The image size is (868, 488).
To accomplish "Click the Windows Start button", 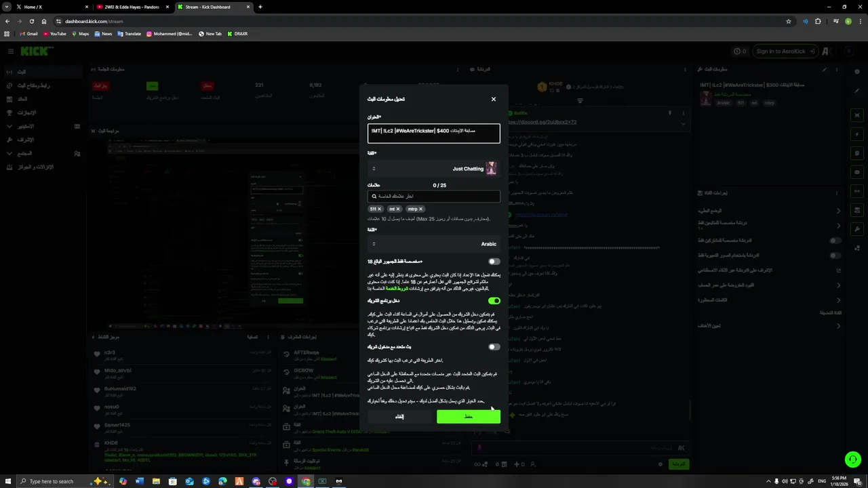I will pyautogui.click(x=7, y=481).
